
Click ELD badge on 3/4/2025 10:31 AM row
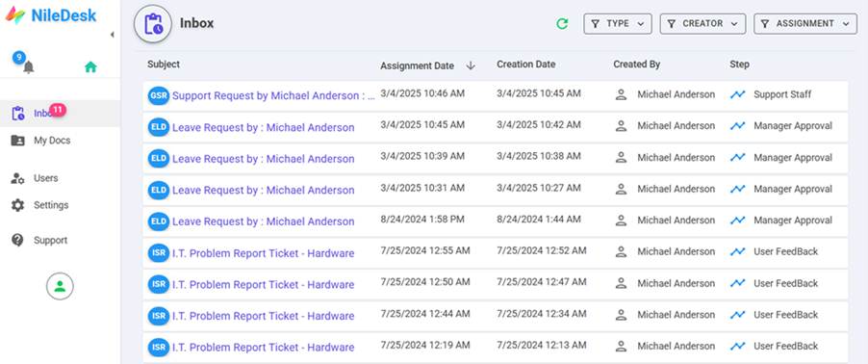159,190
